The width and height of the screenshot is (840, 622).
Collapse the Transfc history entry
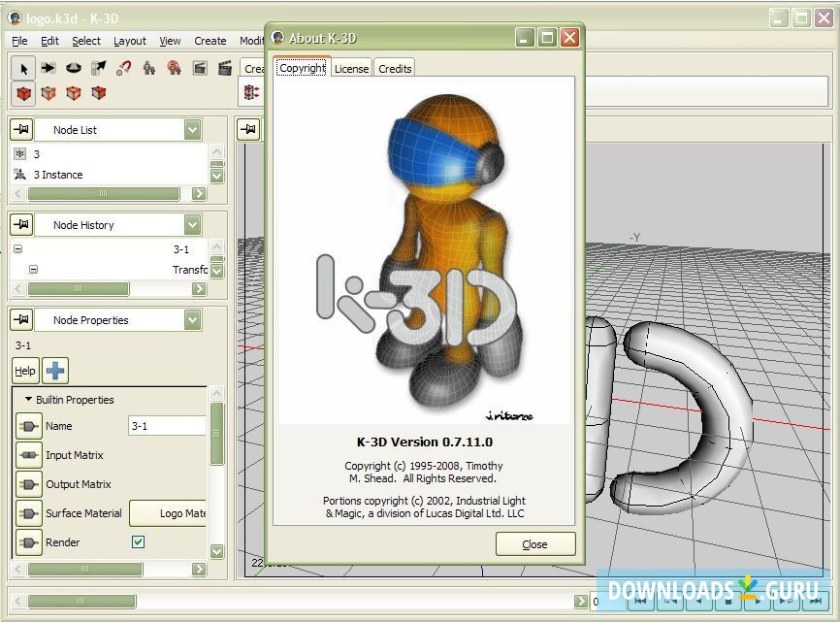click(33, 269)
